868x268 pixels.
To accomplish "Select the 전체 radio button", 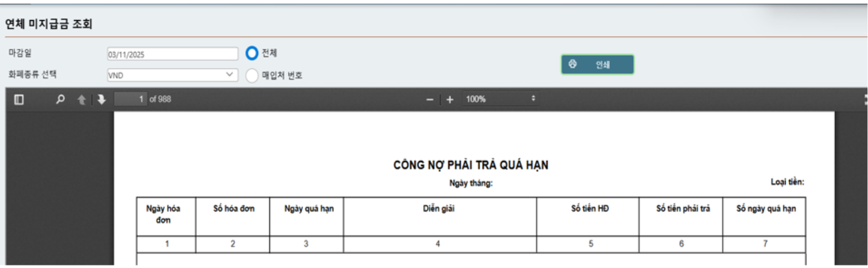I will [x=252, y=53].
